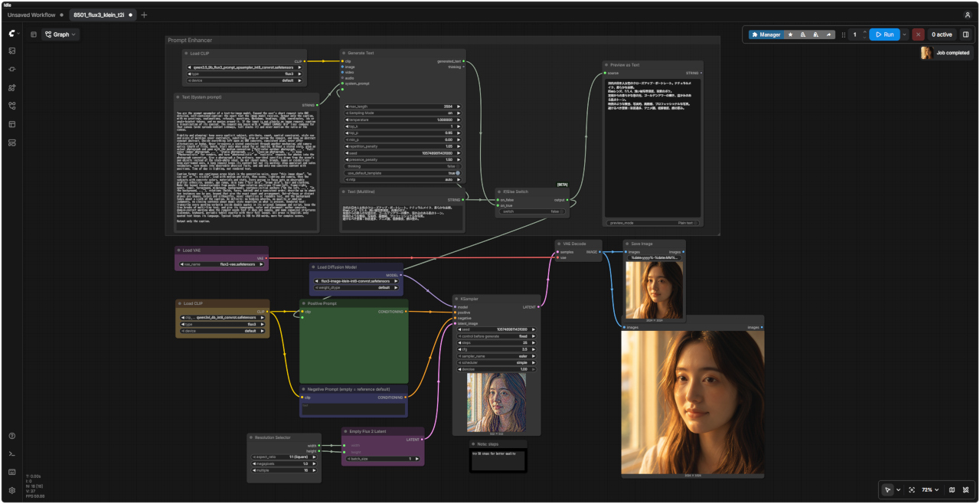Click the System prompt text area

click(x=247, y=166)
